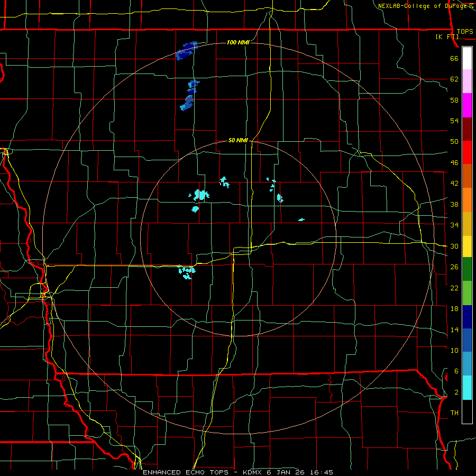Image resolution: width=476 pixels, height=476 pixels.
Task: Click the white swatch in the tops legend
Action: point(467,58)
